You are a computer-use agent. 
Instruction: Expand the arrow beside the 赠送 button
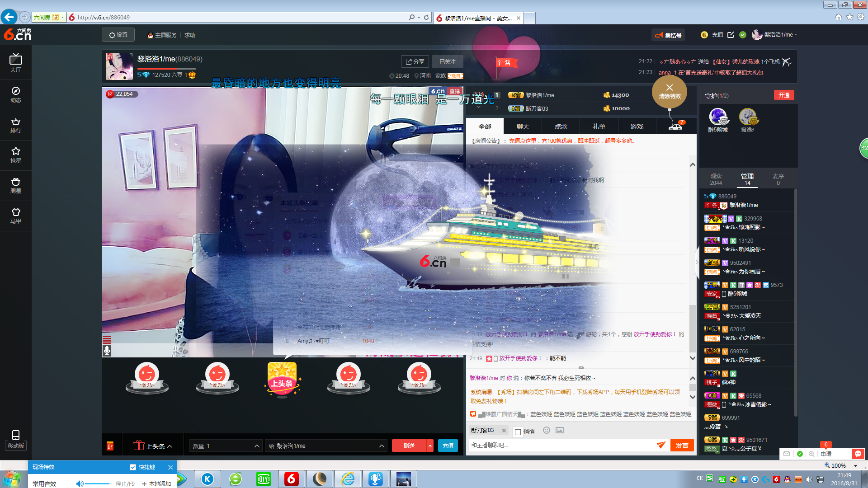point(430,446)
